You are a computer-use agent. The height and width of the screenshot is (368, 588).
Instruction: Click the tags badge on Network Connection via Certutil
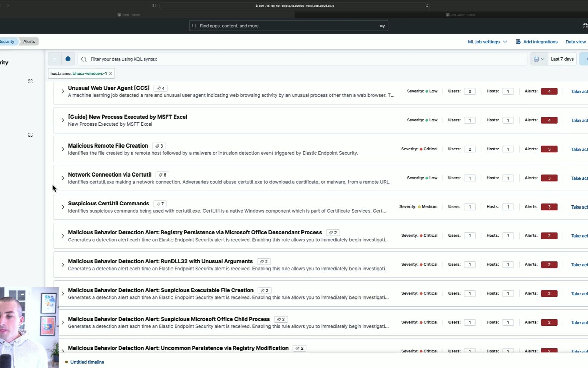point(162,175)
